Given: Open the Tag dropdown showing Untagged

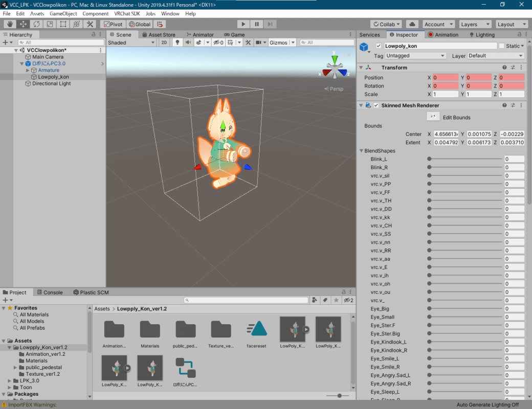Looking at the screenshot, I should (x=415, y=56).
